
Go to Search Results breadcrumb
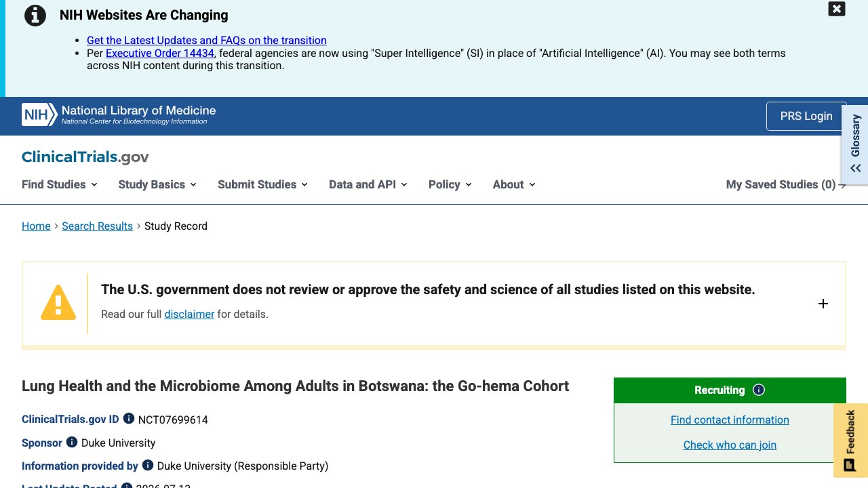click(97, 226)
